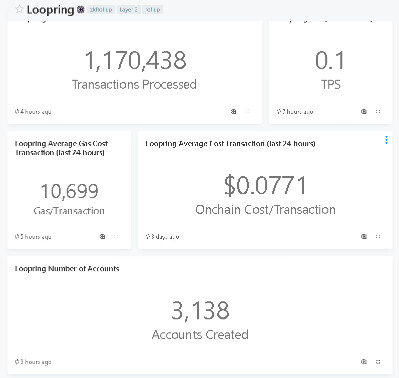The height and width of the screenshot is (378, 399).
Task: Click round icon in Onchain Cost/Transaction card footer
Action: 364,237
